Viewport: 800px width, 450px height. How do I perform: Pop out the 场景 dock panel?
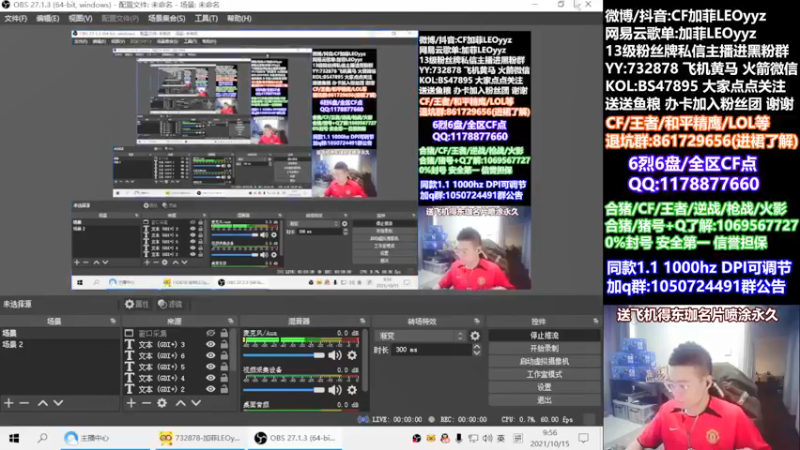[113, 321]
